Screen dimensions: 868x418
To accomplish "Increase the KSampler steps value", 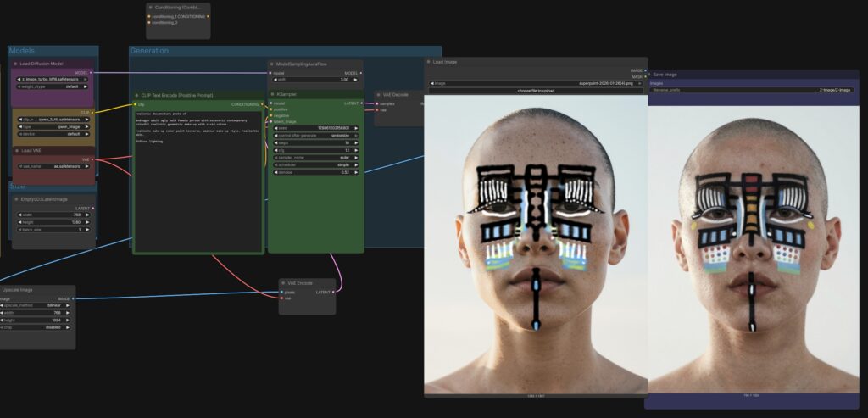I will coord(356,142).
